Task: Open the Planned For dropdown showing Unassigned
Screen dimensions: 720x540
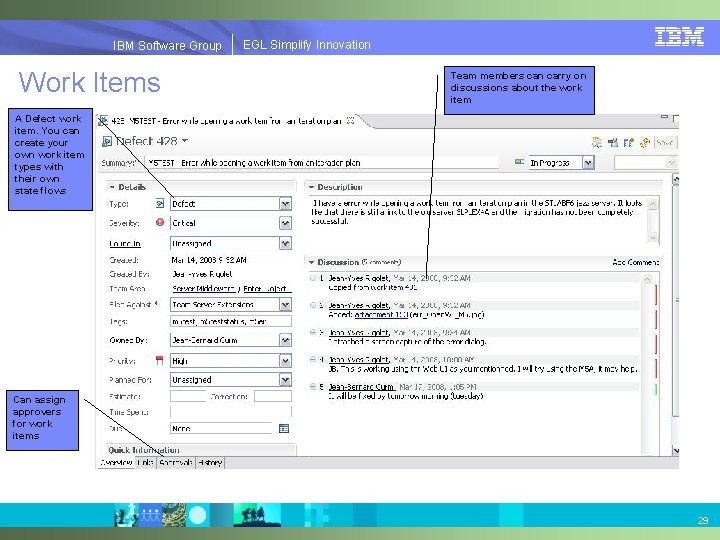Action: pos(285,380)
